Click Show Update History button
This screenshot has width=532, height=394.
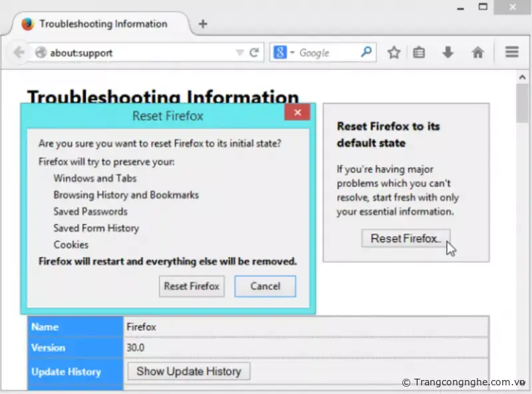(x=188, y=371)
